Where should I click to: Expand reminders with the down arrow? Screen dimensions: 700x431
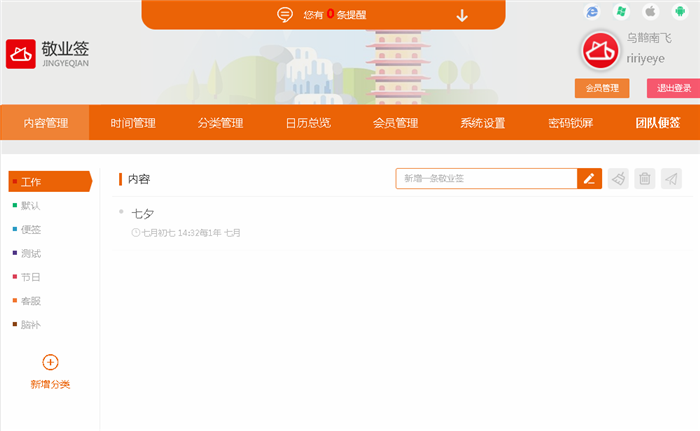pos(462,16)
